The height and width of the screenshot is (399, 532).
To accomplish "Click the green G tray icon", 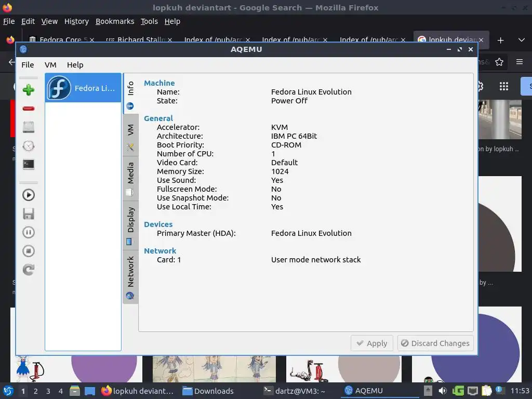I will (x=458, y=391).
